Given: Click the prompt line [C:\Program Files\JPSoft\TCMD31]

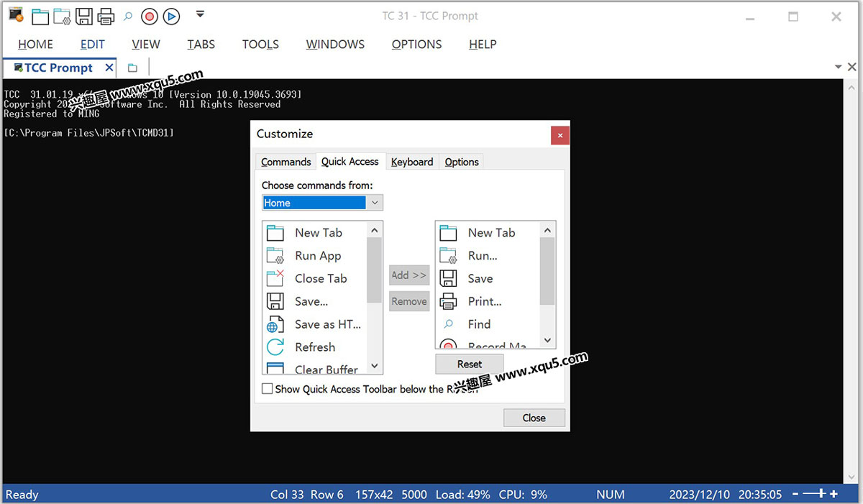Looking at the screenshot, I should pos(89,133).
